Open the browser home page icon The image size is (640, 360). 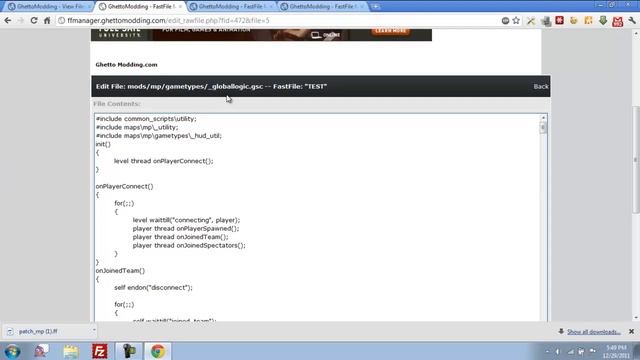pyautogui.click(x=47, y=20)
